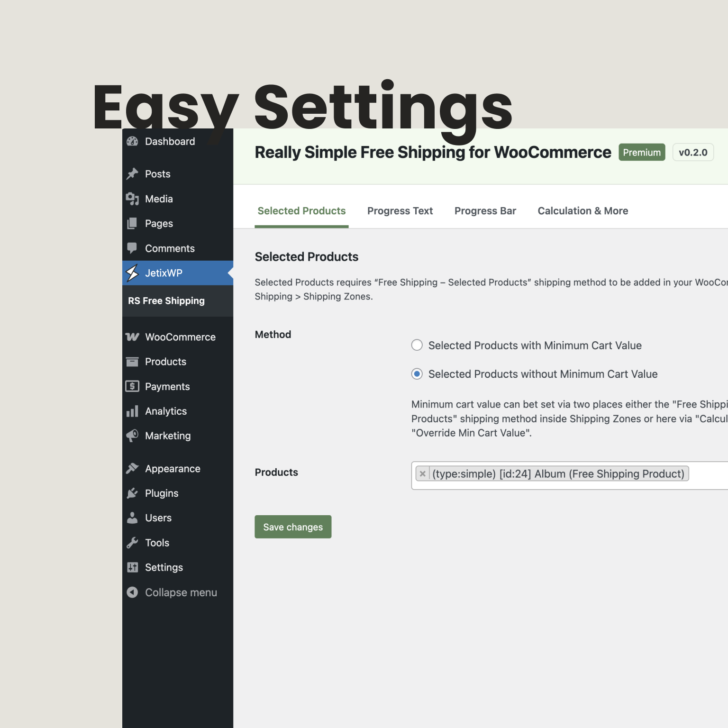Remove the Album product tag with x

coord(422,473)
